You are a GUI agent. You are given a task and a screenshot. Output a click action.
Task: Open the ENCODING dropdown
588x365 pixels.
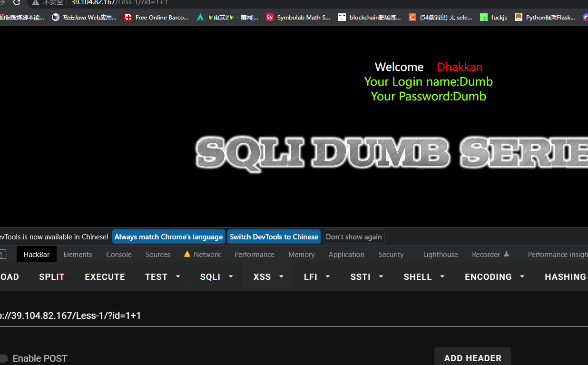tap(495, 276)
